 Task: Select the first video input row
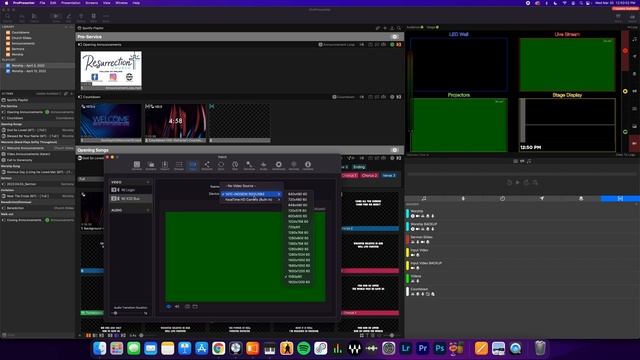pos(131,190)
